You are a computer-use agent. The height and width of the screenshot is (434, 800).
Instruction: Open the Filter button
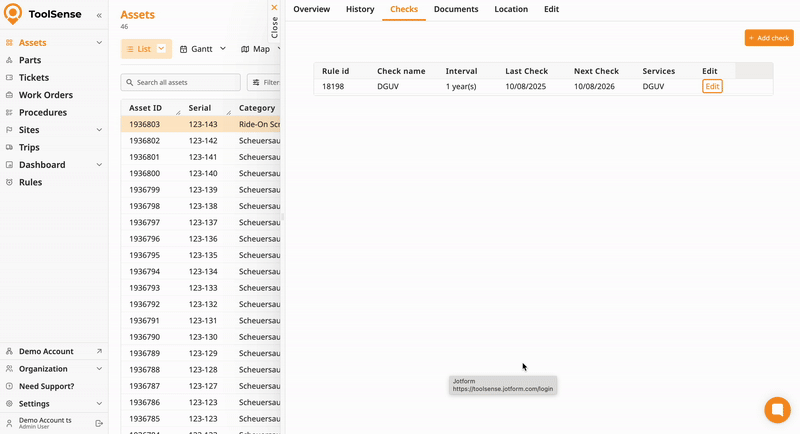pos(264,82)
